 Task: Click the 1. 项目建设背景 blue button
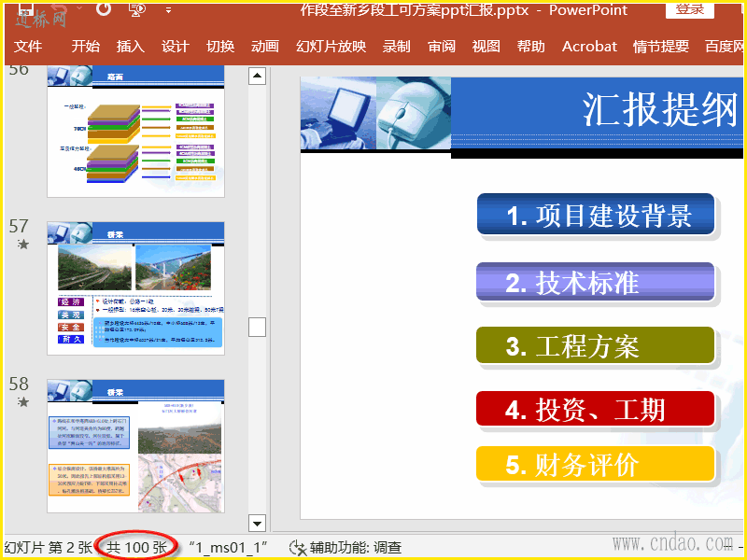tap(596, 215)
